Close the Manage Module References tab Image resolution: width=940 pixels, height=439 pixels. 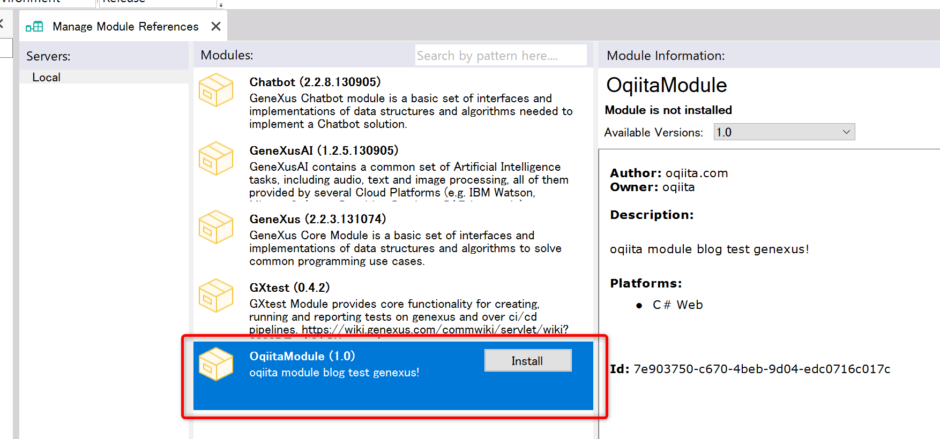click(217, 27)
